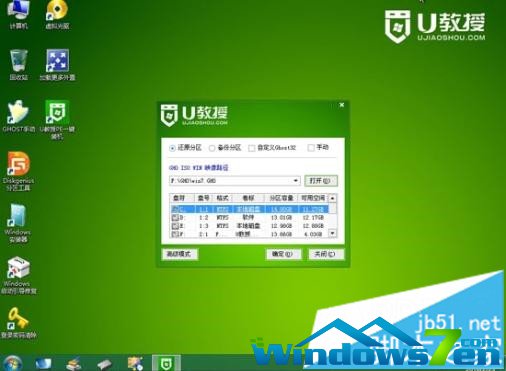Click the 13.01GB capacity cell
Viewport: 506px width, 371px height.
pyautogui.click(x=281, y=218)
